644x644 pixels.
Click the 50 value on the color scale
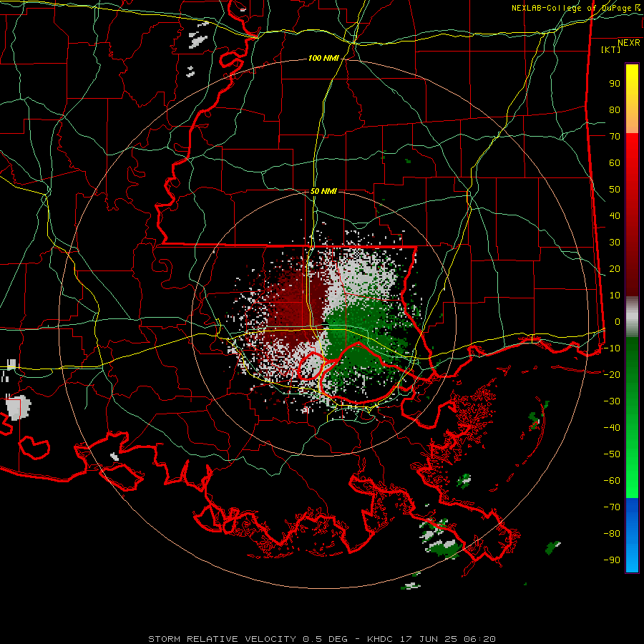[x=615, y=190]
